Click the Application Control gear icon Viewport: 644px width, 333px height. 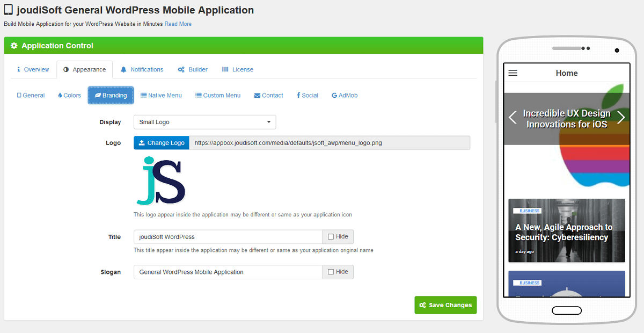coord(14,46)
